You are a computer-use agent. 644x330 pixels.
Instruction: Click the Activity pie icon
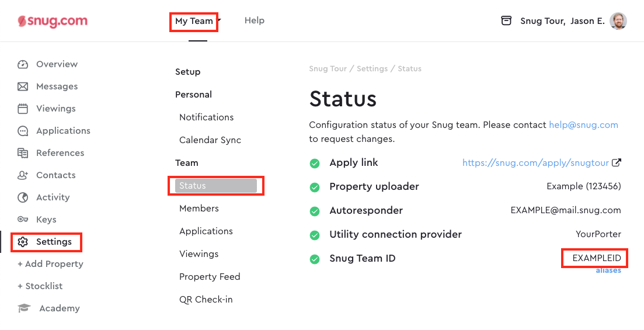pos(23,197)
